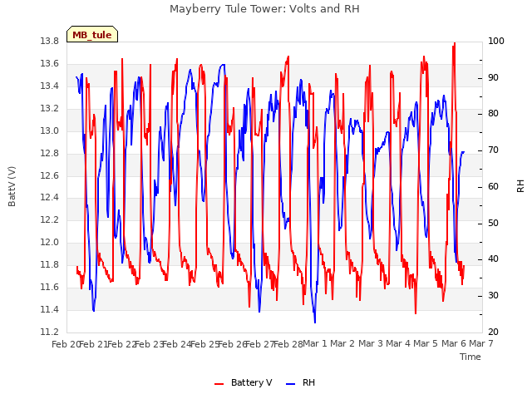Click the 11.8 left axis value
532x399 pixels.
50,264
